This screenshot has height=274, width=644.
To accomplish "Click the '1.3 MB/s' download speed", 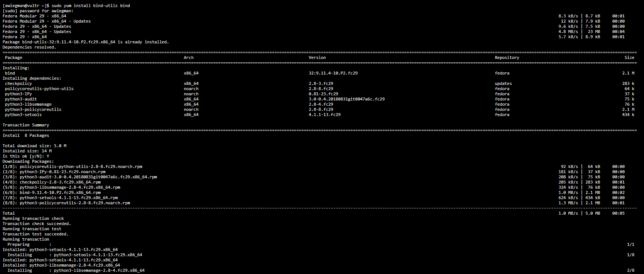I will [x=568, y=203].
